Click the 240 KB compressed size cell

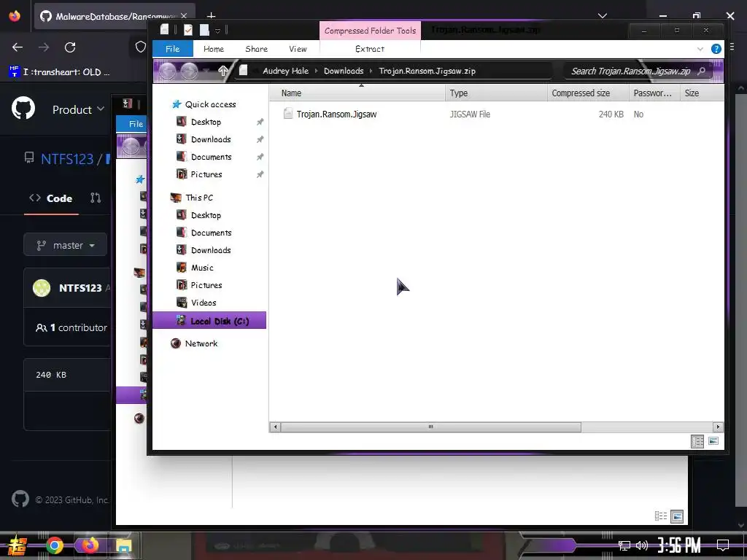point(611,114)
